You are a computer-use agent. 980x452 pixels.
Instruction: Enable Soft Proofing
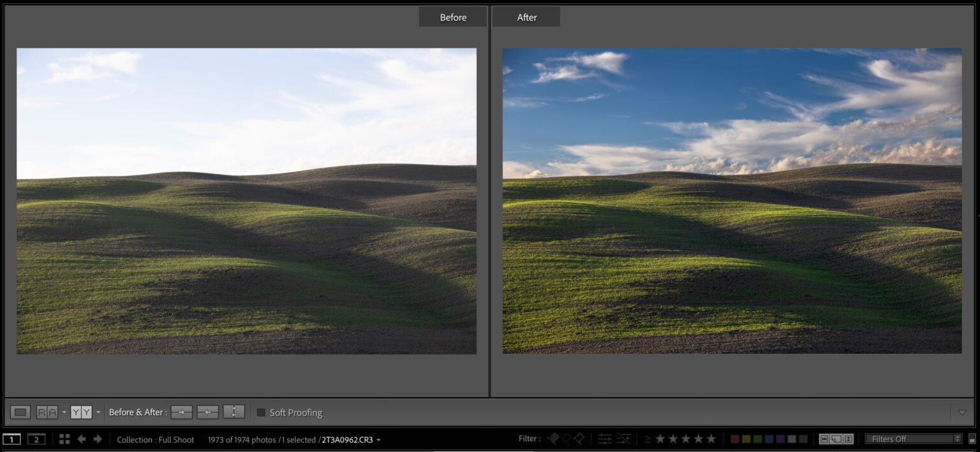tap(260, 412)
